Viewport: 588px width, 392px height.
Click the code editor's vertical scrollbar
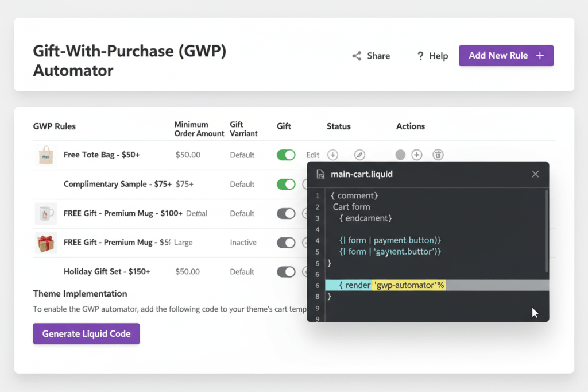[546, 230]
